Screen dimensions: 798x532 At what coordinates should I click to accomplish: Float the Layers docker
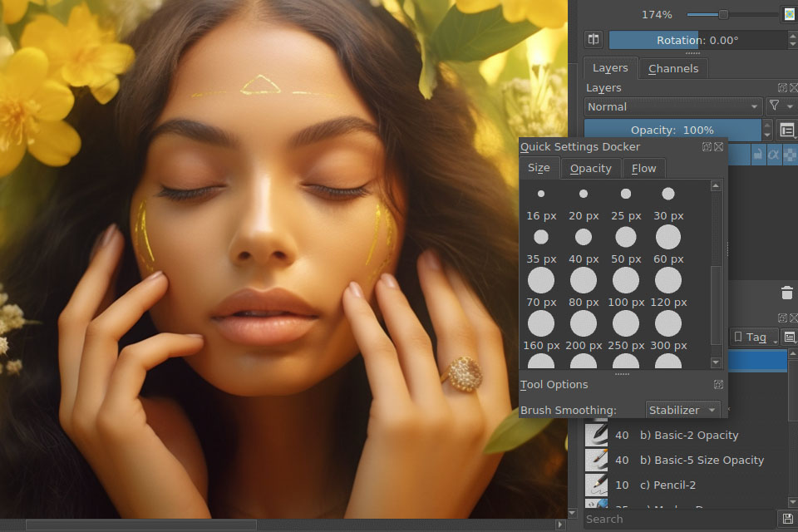(783, 87)
